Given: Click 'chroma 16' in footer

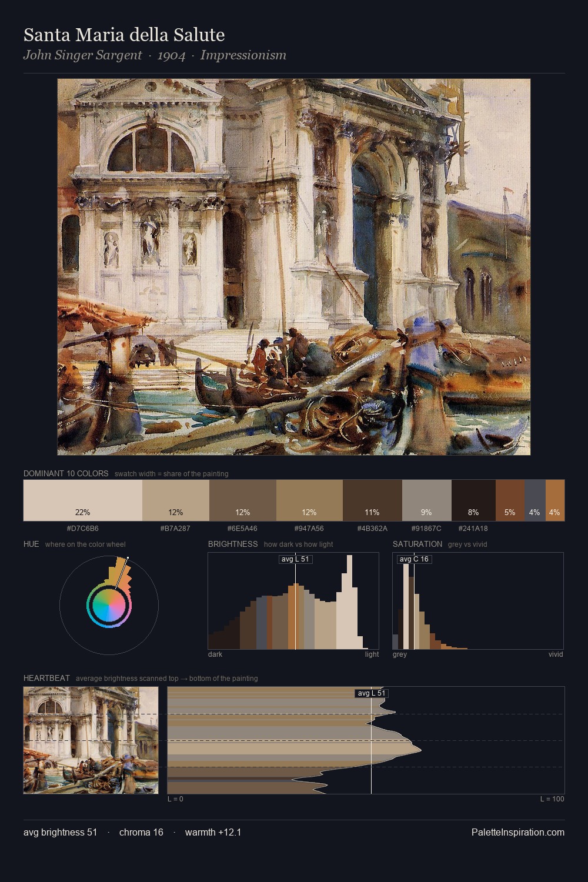Looking at the screenshot, I should pos(141,832).
